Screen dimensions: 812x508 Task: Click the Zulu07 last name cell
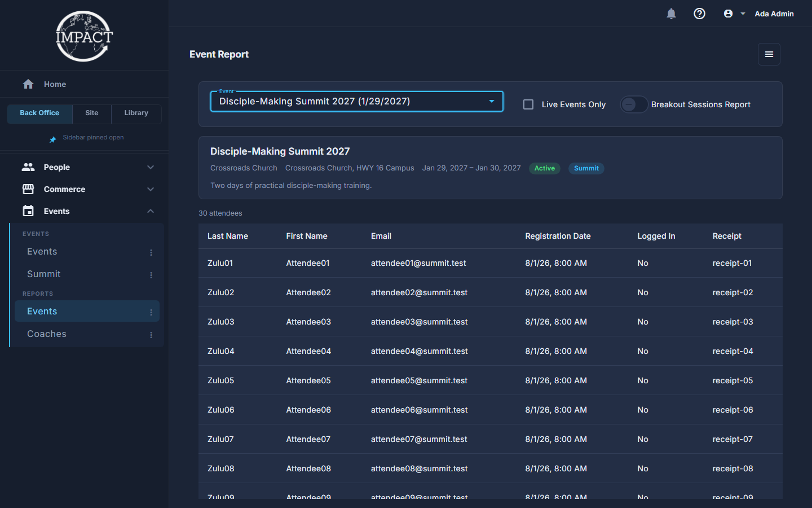[x=220, y=439]
